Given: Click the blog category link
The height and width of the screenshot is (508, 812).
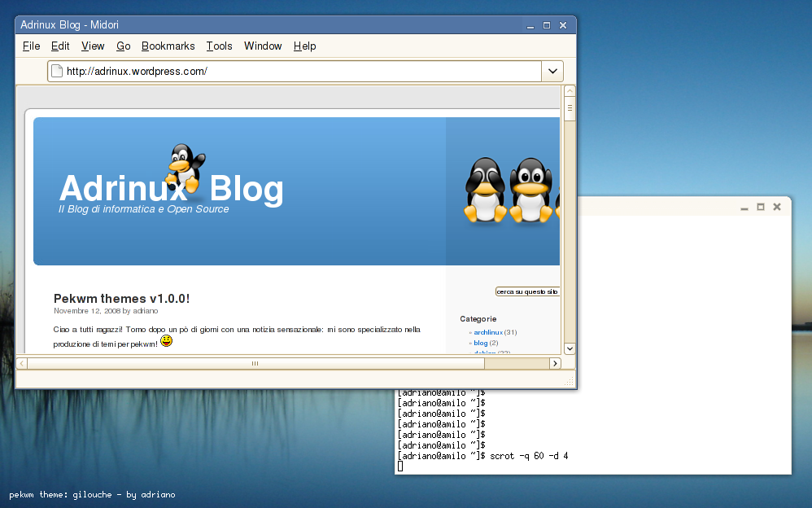Looking at the screenshot, I should pos(481,344).
